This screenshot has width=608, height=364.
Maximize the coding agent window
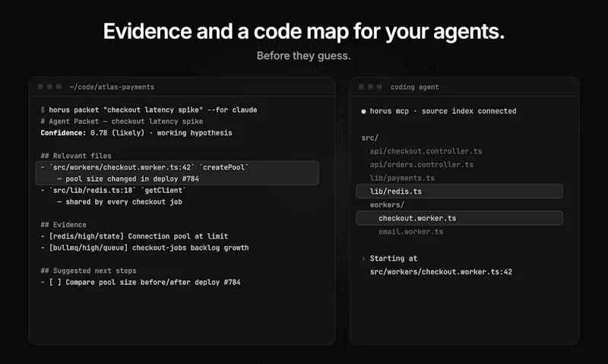point(379,87)
